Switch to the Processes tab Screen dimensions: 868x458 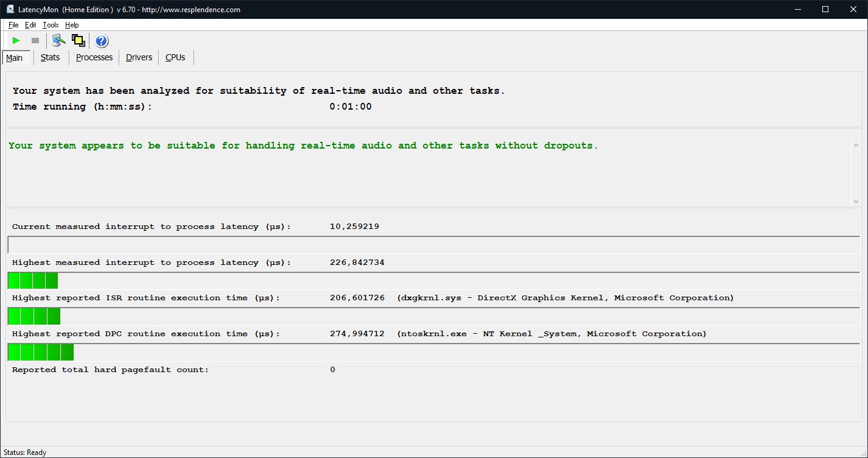point(94,57)
